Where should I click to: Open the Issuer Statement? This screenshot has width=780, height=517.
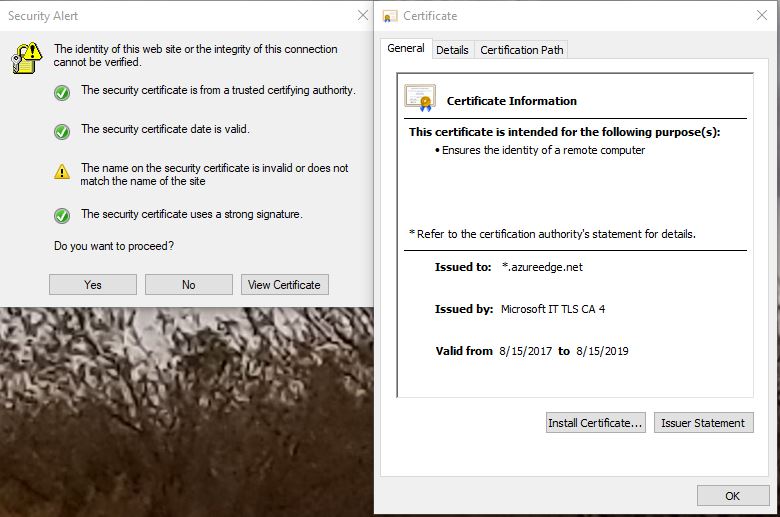[x=703, y=423]
